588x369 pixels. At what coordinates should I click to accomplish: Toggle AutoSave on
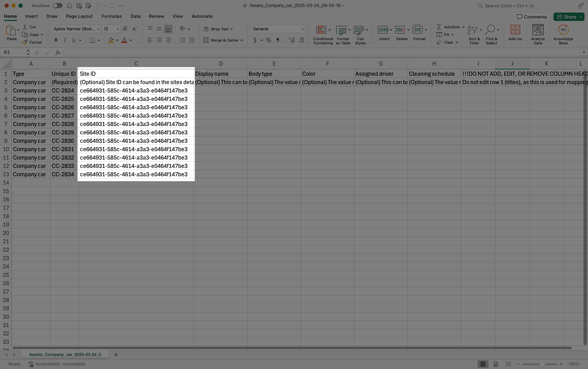(57, 5)
